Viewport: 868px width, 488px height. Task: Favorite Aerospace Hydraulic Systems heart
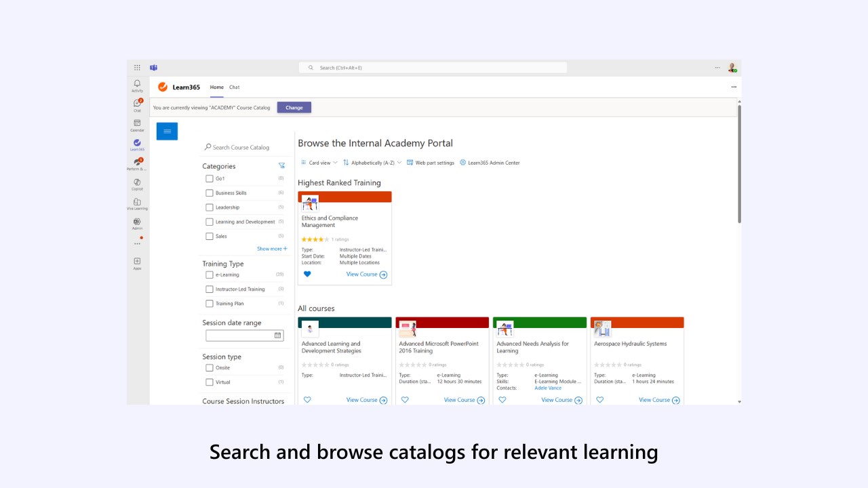point(600,400)
